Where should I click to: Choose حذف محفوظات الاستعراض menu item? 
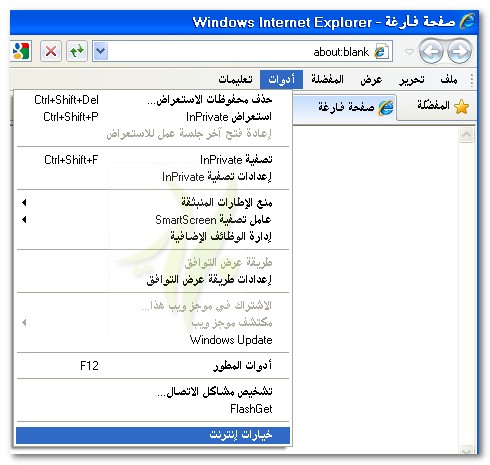pyautogui.click(x=153, y=99)
